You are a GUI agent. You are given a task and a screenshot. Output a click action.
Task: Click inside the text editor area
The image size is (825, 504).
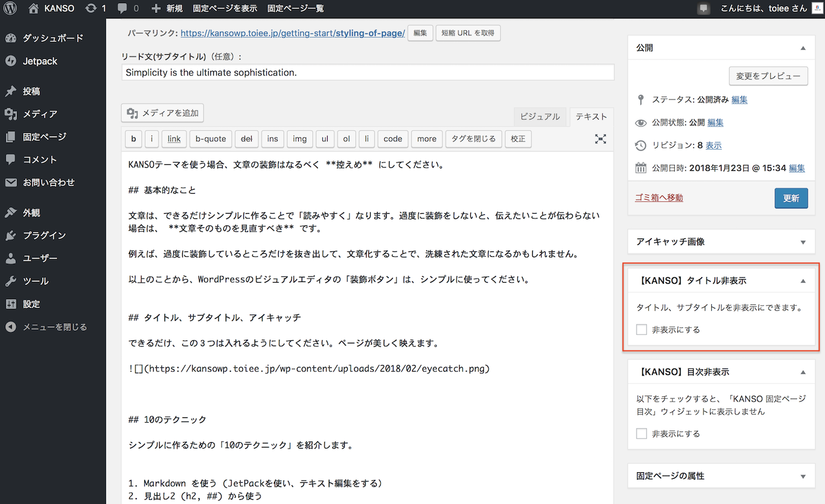pos(368,327)
